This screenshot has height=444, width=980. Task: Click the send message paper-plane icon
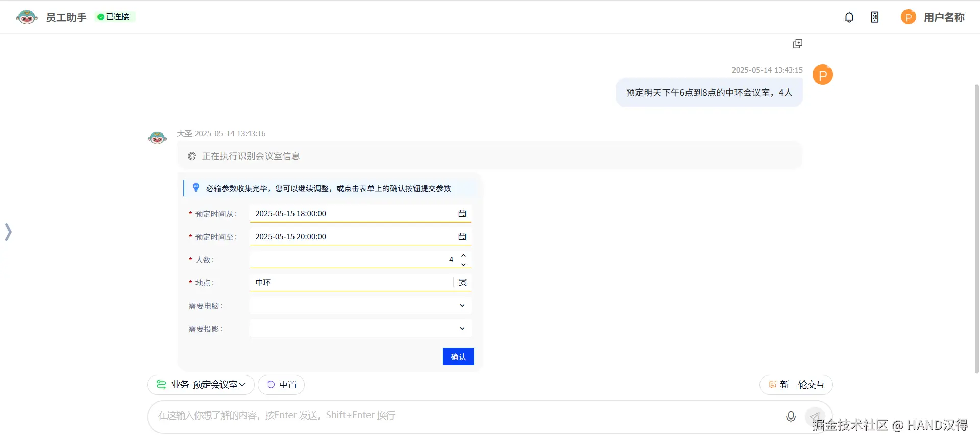point(815,416)
